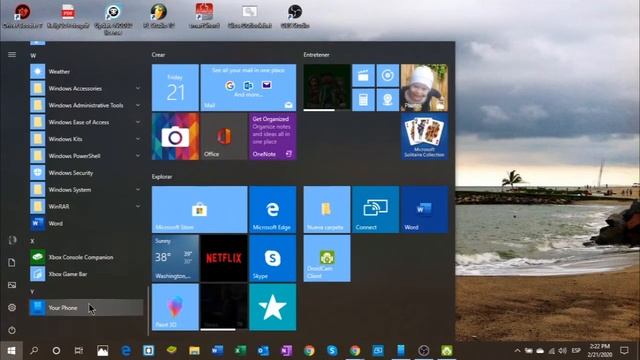
Task: Open the Weather app in list
Action: [86, 71]
